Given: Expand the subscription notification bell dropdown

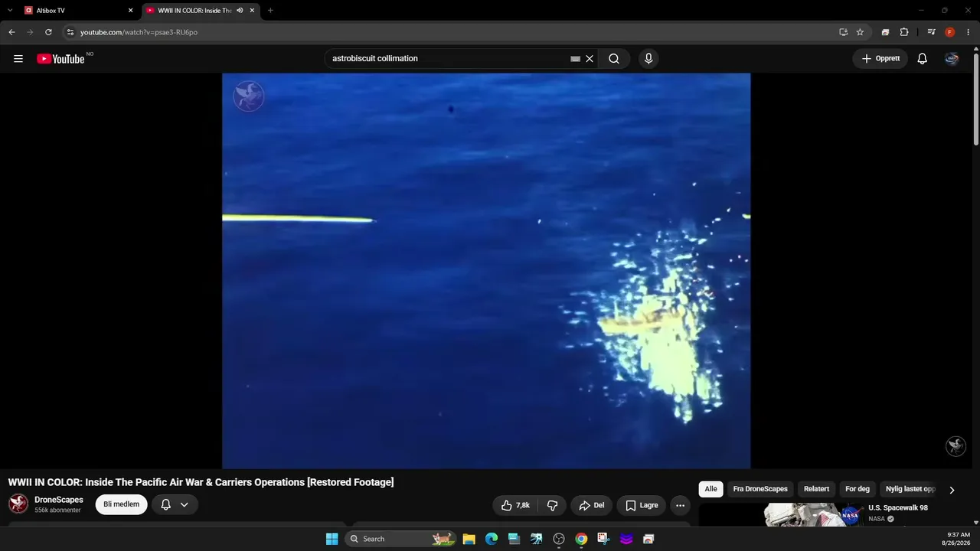Looking at the screenshot, I should pyautogui.click(x=175, y=504).
